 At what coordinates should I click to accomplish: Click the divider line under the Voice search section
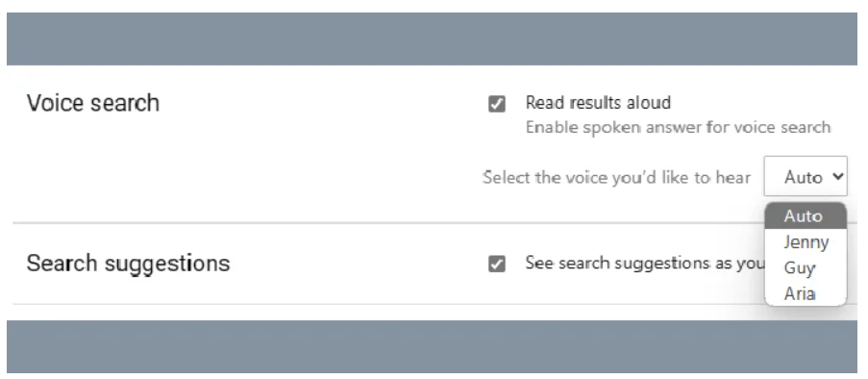tap(387, 223)
